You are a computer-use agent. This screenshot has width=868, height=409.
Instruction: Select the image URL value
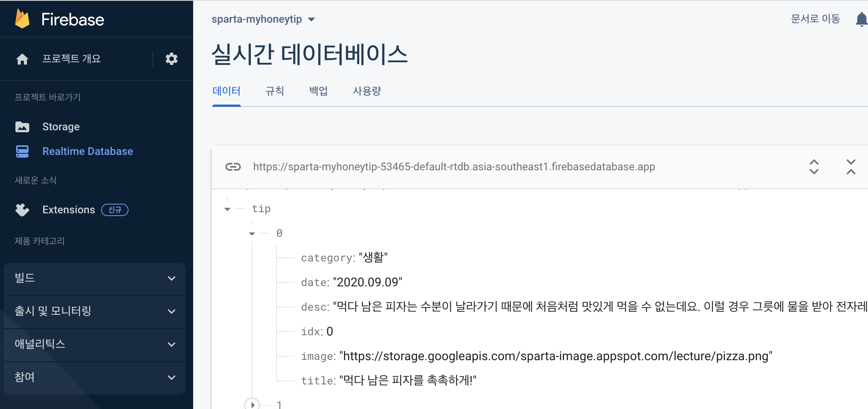[556, 356]
